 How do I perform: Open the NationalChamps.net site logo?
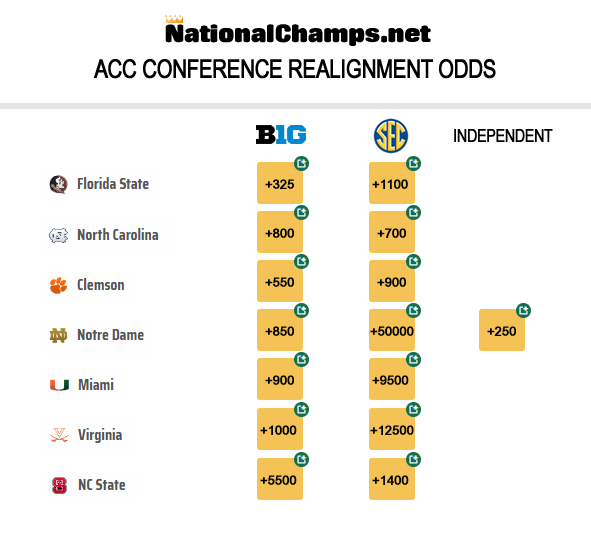click(x=298, y=30)
